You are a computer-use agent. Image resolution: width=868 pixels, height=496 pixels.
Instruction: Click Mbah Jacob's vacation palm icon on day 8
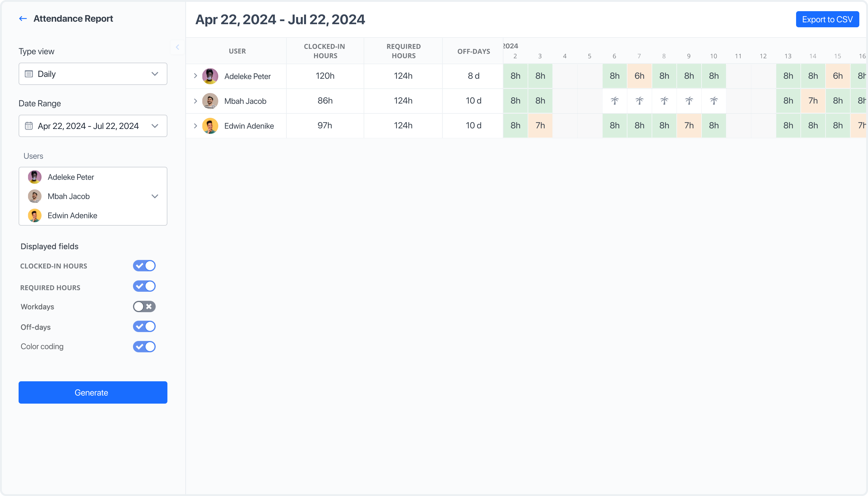[664, 101]
